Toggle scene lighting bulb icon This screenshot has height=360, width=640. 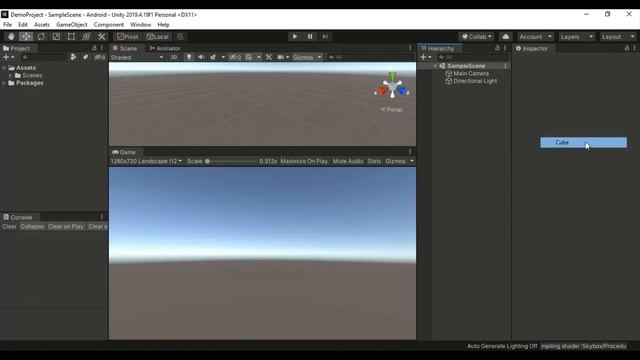pyautogui.click(x=189, y=58)
